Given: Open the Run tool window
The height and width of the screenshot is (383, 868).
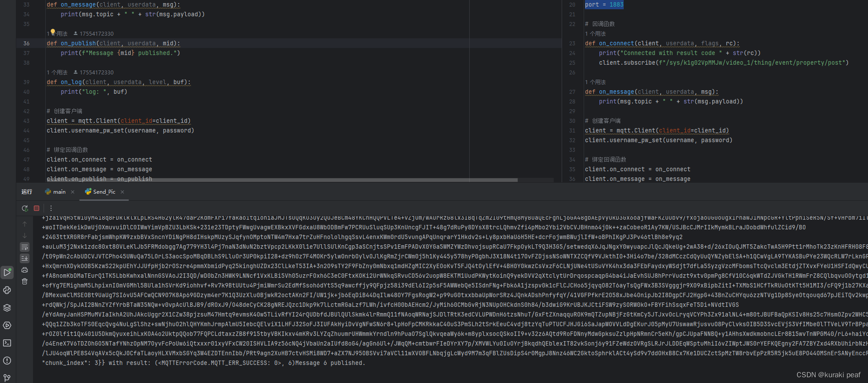Looking at the screenshot, I should [7, 273].
